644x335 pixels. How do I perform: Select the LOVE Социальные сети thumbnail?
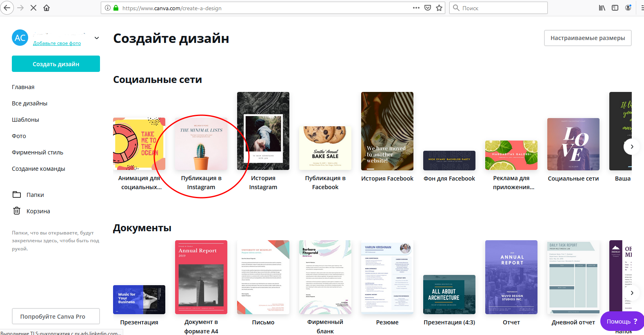573,144
